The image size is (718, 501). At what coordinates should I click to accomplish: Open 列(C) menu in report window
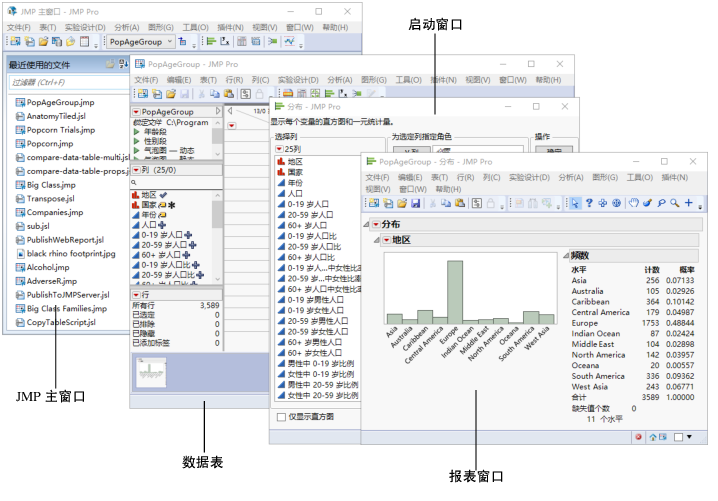tap(491, 177)
